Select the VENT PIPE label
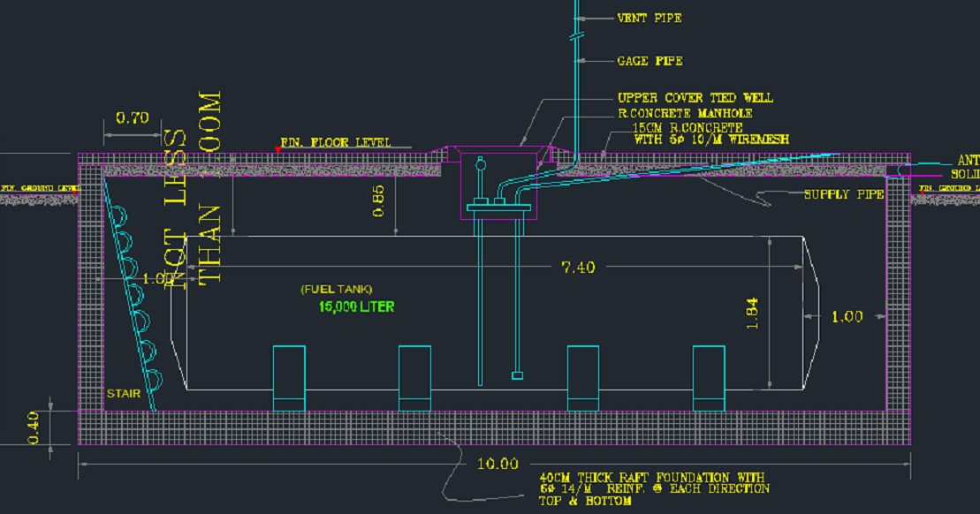 650,16
